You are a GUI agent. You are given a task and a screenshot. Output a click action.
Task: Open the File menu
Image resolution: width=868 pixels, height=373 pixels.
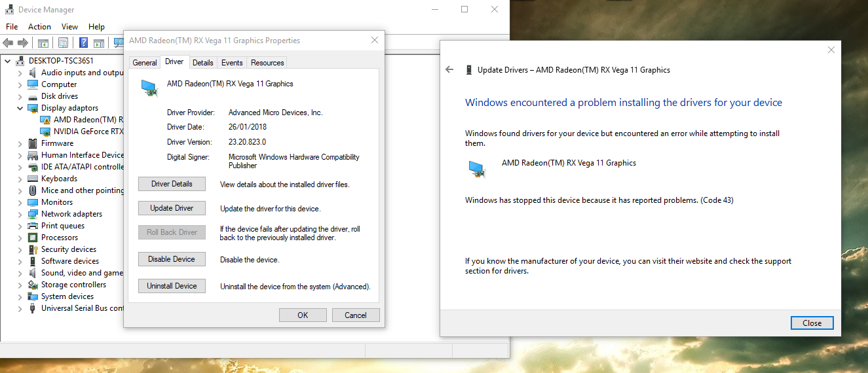(12, 27)
